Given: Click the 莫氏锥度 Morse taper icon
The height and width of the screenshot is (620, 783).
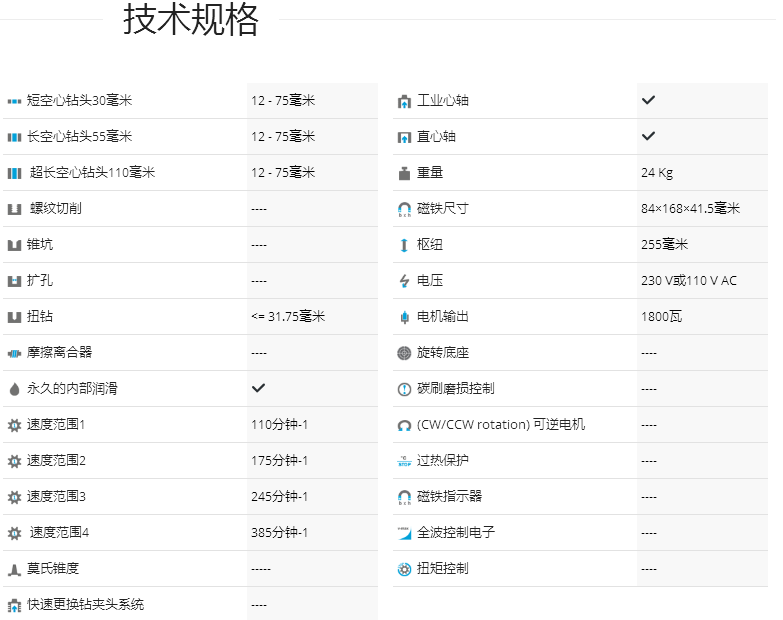Looking at the screenshot, I should (14, 569).
